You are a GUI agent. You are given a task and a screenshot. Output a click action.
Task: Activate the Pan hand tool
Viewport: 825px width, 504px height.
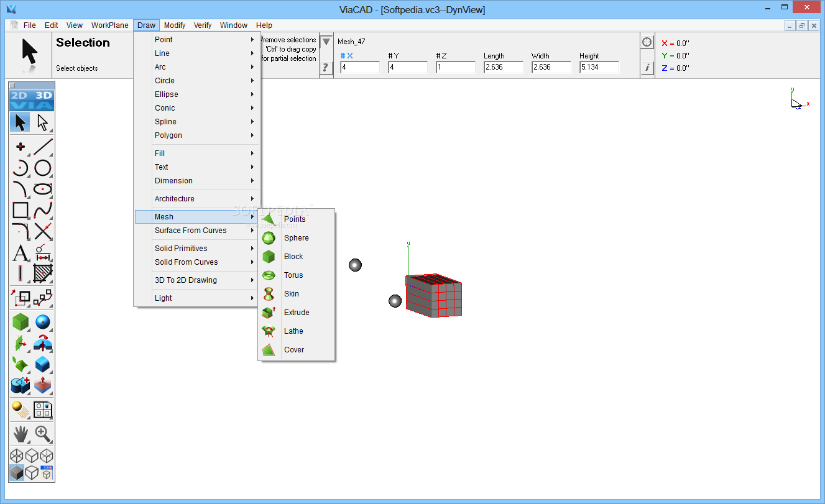coord(21,434)
